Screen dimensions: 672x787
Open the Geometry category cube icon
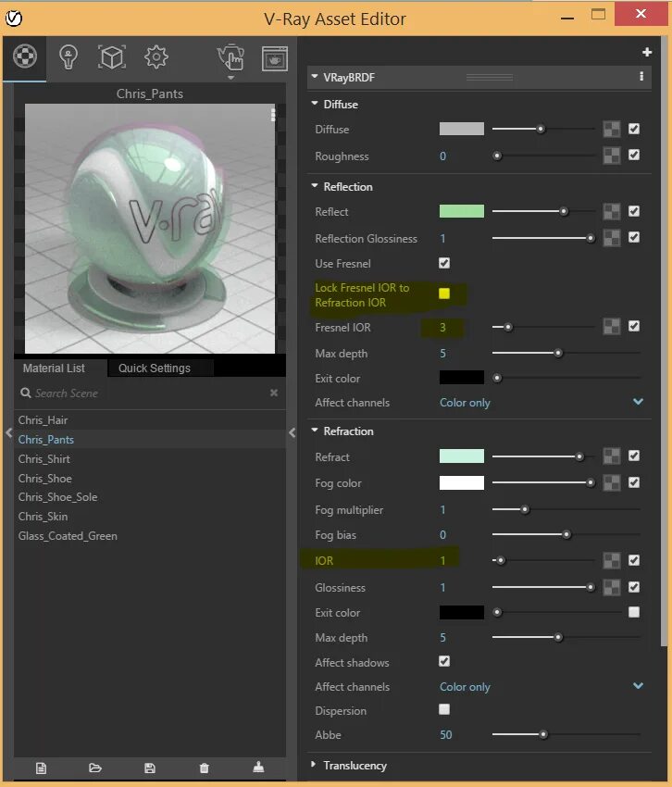click(111, 56)
